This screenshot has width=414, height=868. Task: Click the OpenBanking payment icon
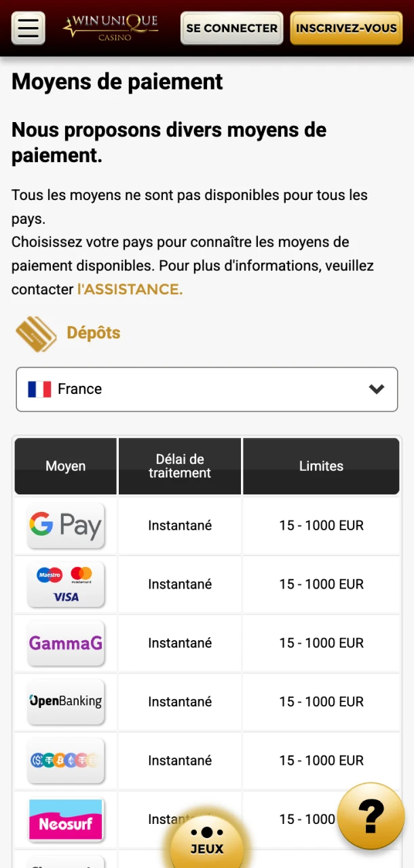[65, 702]
